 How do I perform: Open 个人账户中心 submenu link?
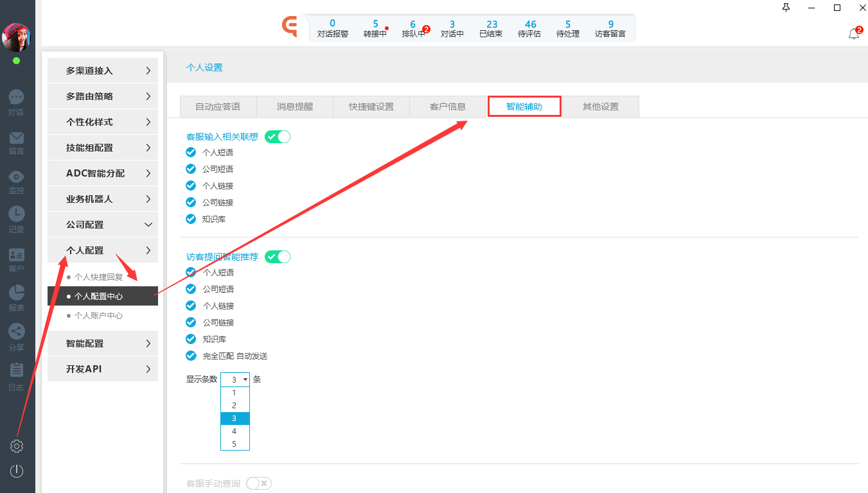(98, 316)
